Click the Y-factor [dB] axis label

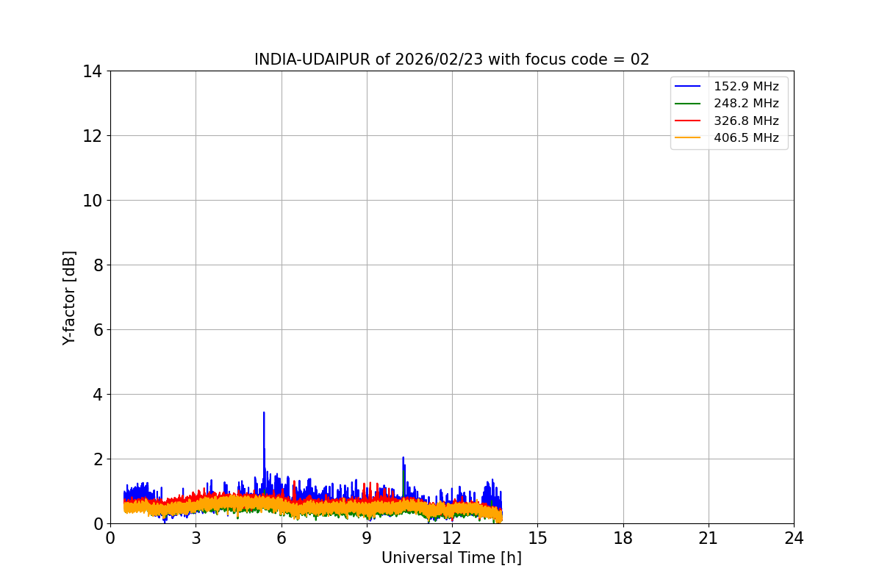[x=69, y=298]
